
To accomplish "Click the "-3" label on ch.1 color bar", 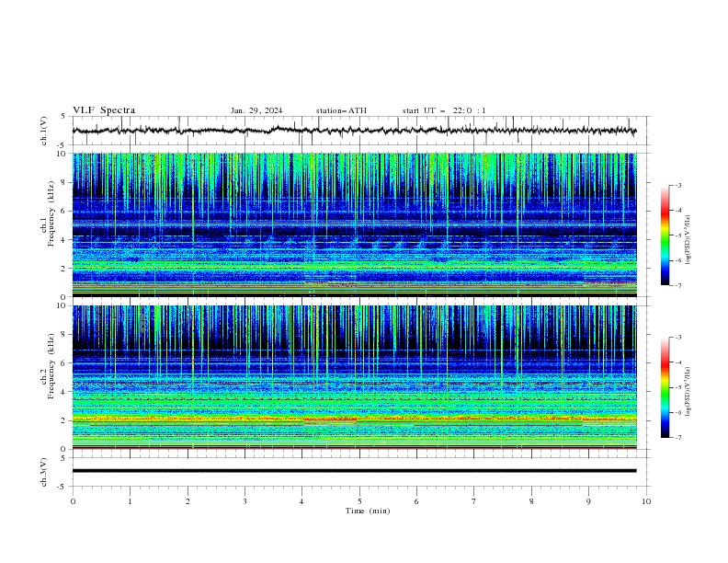I will [677, 185].
